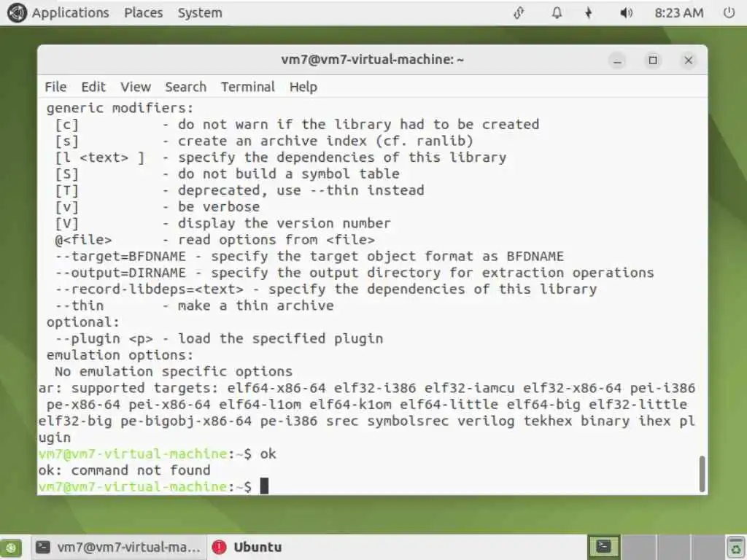This screenshot has width=747, height=560.
Task: Switch to the first workspace with terminal
Action: (604, 547)
